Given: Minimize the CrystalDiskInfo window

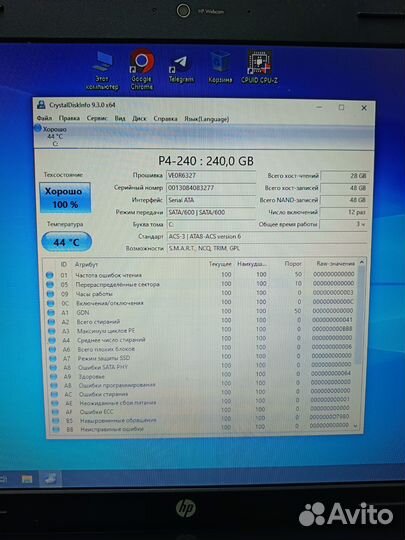Looking at the screenshot, I should (x=319, y=107).
